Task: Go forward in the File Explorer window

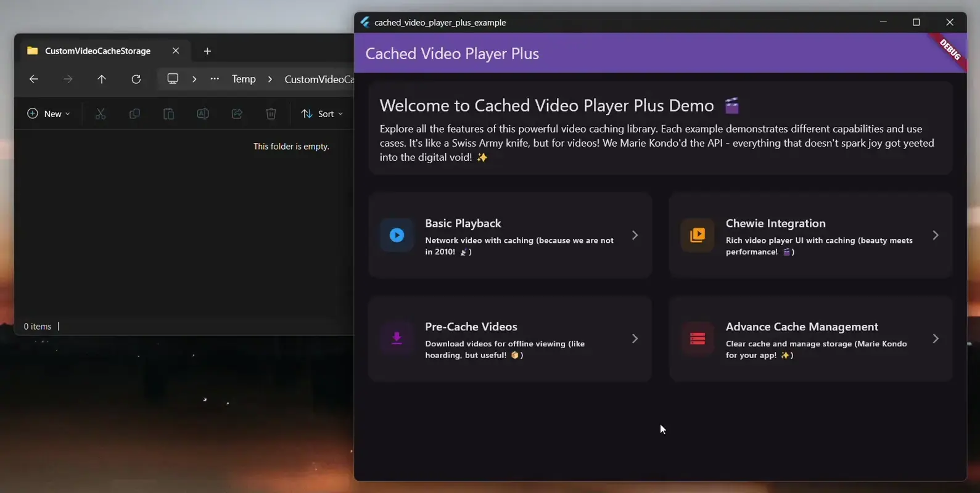Action: coord(68,79)
